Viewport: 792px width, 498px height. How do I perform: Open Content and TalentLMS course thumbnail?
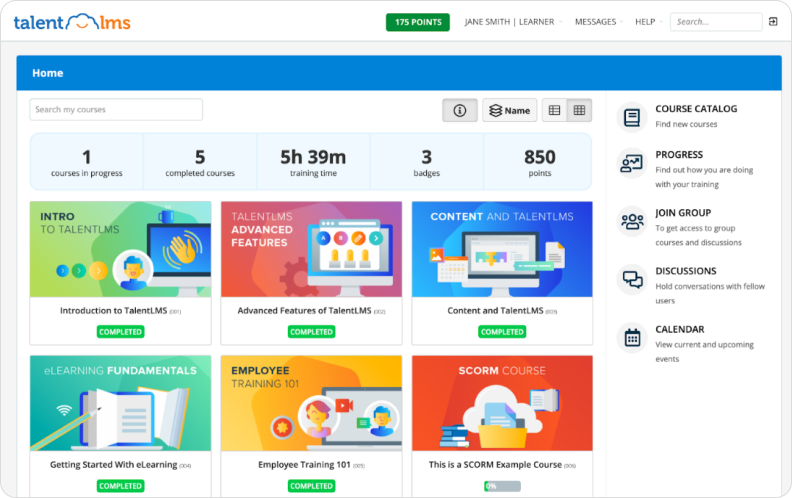(502, 249)
